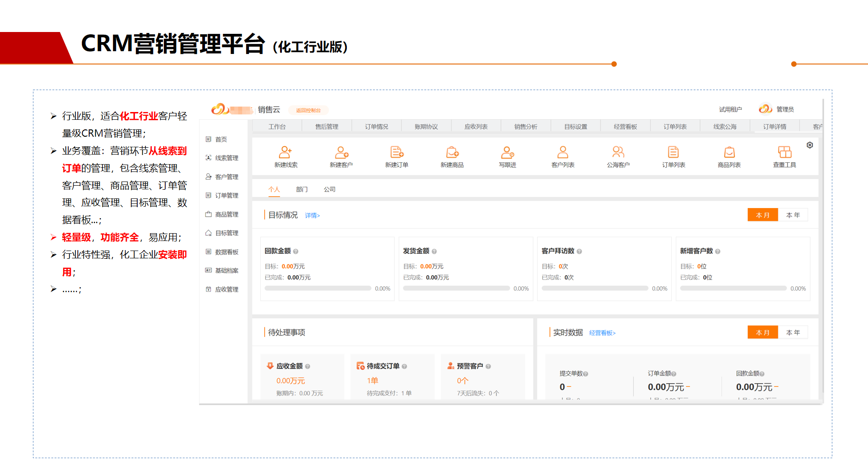The height and width of the screenshot is (465, 868).
Task: Click the 回款金额 progress bar
Action: coord(318,289)
